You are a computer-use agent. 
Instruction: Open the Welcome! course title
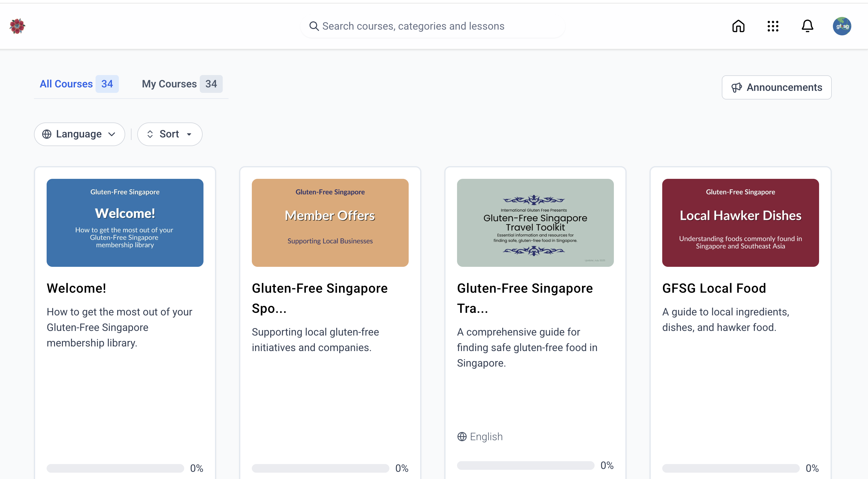coord(77,288)
